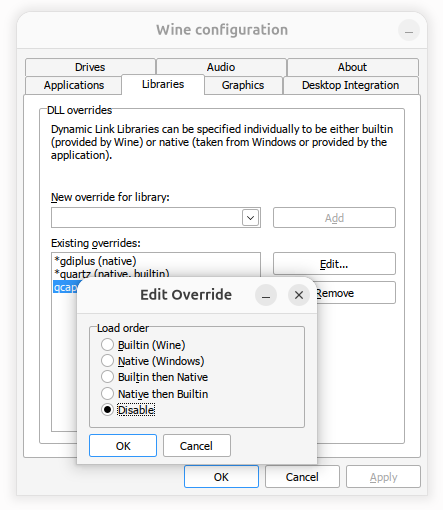
Task: Open the Drives tab
Action: pos(90,67)
